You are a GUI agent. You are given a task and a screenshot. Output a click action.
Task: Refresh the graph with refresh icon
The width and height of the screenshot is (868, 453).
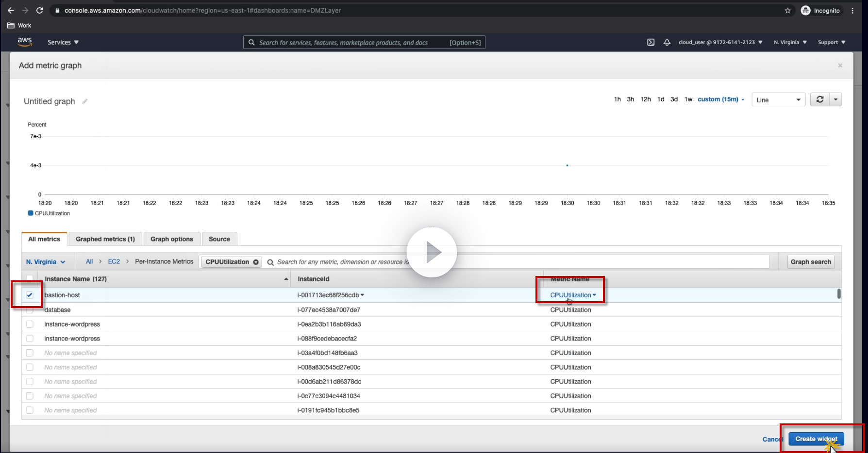click(x=820, y=99)
